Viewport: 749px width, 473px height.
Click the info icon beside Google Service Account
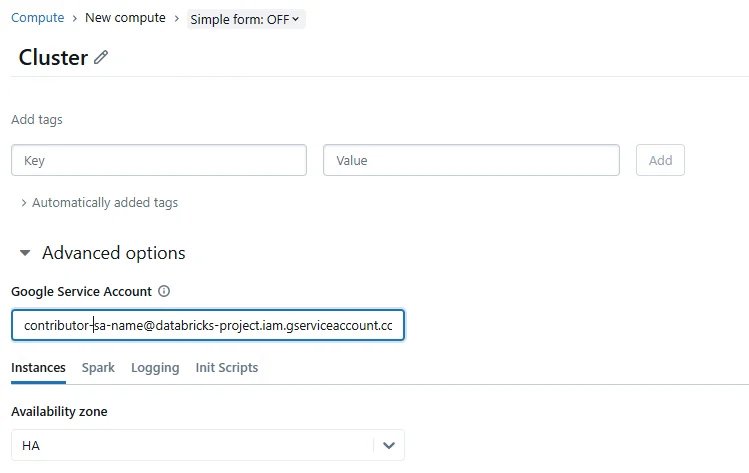click(164, 292)
